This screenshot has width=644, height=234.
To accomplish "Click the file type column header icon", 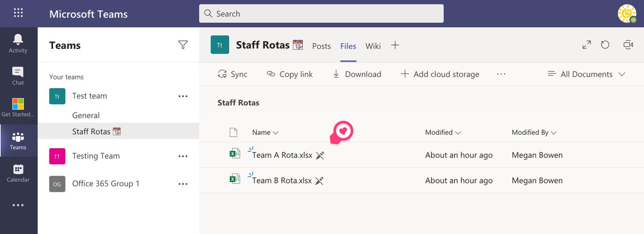I will (x=233, y=132).
